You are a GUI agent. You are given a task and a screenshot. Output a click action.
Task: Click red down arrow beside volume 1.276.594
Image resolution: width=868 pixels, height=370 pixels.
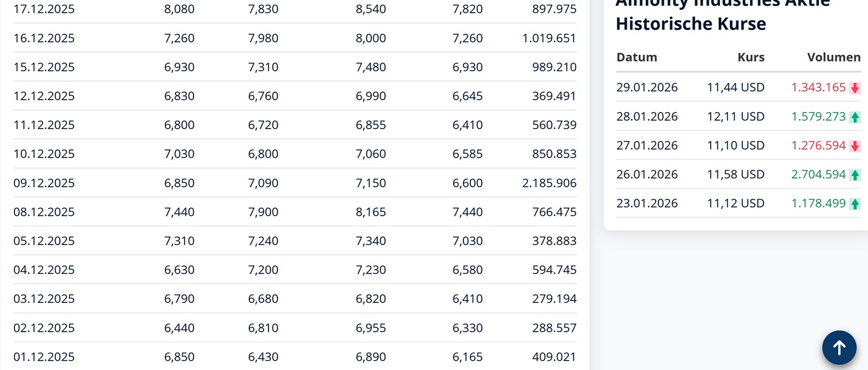855,146
